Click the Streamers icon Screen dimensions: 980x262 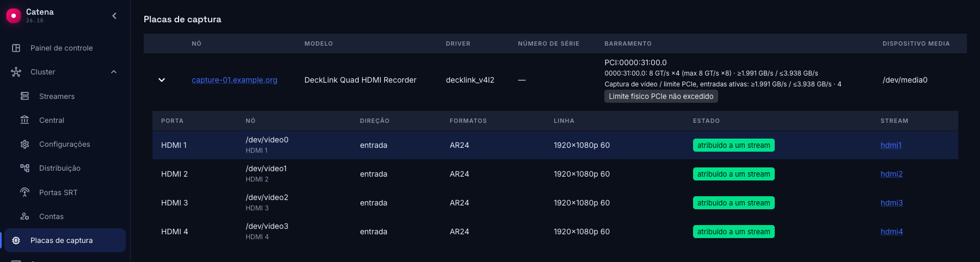click(24, 96)
